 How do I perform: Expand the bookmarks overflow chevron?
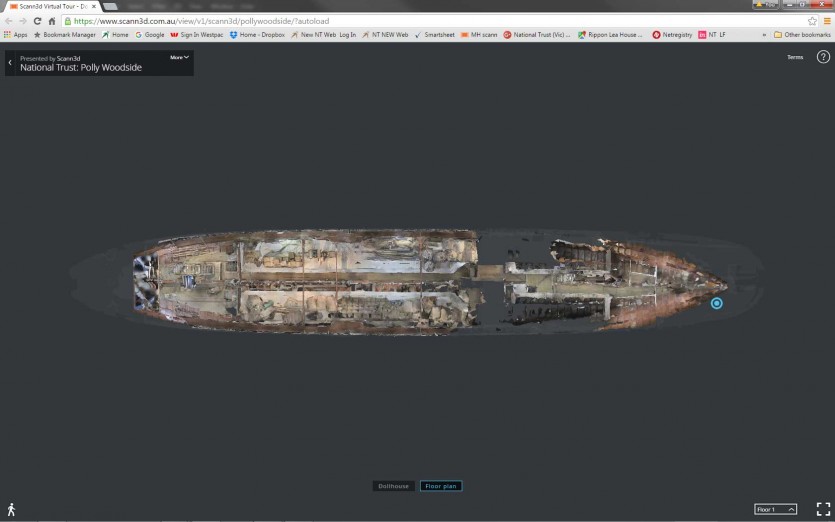(764, 35)
